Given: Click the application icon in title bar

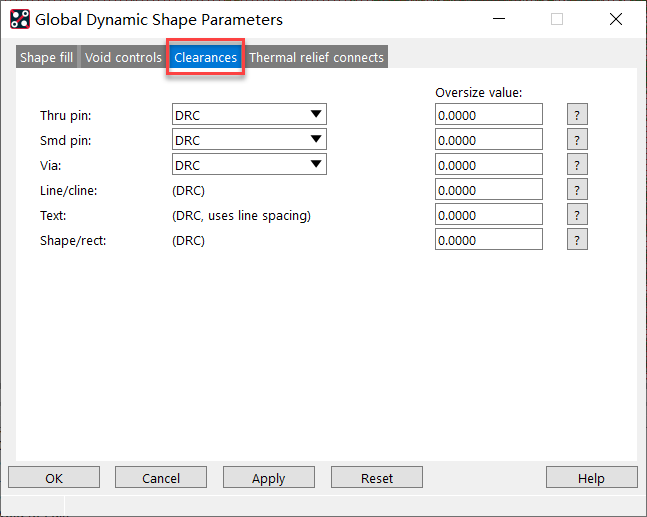Looking at the screenshot, I should 19,19.
